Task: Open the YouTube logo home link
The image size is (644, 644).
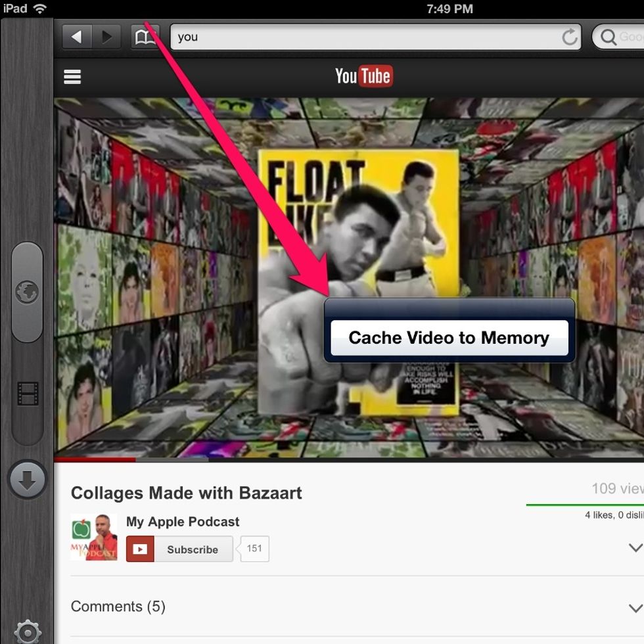Action: [x=364, y=76]
